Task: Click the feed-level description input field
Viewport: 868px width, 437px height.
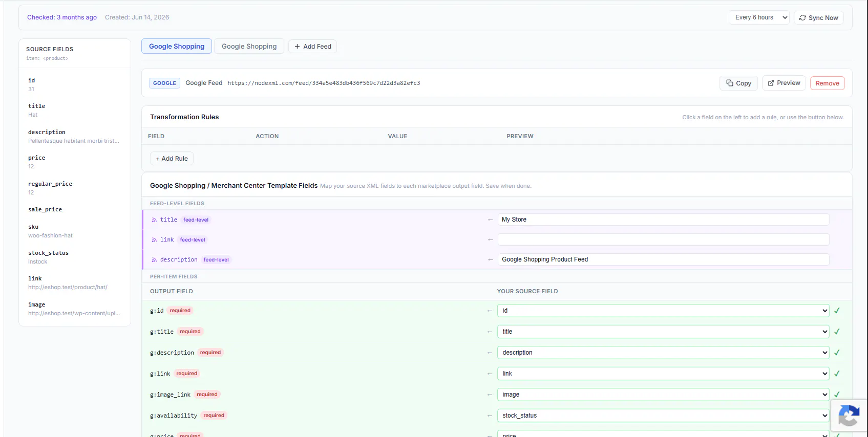Action: [663, 259]
